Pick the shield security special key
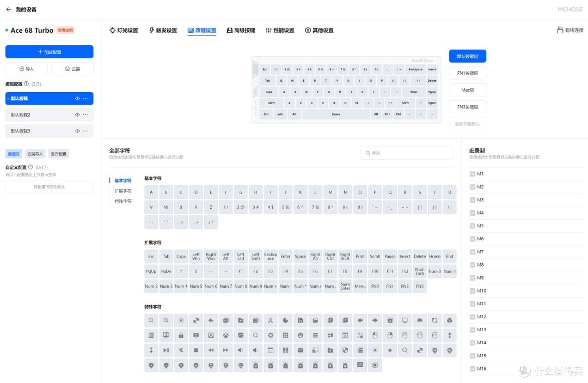The height and width of the screenshot is (383, 588). 345,350
